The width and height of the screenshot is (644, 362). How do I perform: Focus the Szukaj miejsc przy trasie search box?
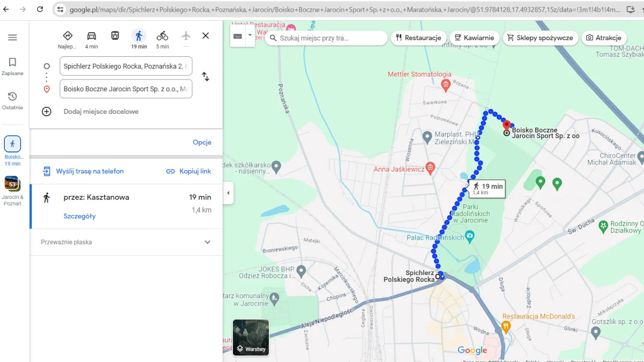point(326,38)
